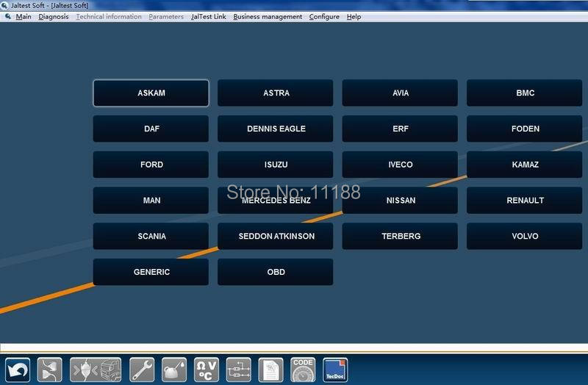The image size is (588, 385).
Task: Choose the KAMAZ brand
Action: (525, 165)
